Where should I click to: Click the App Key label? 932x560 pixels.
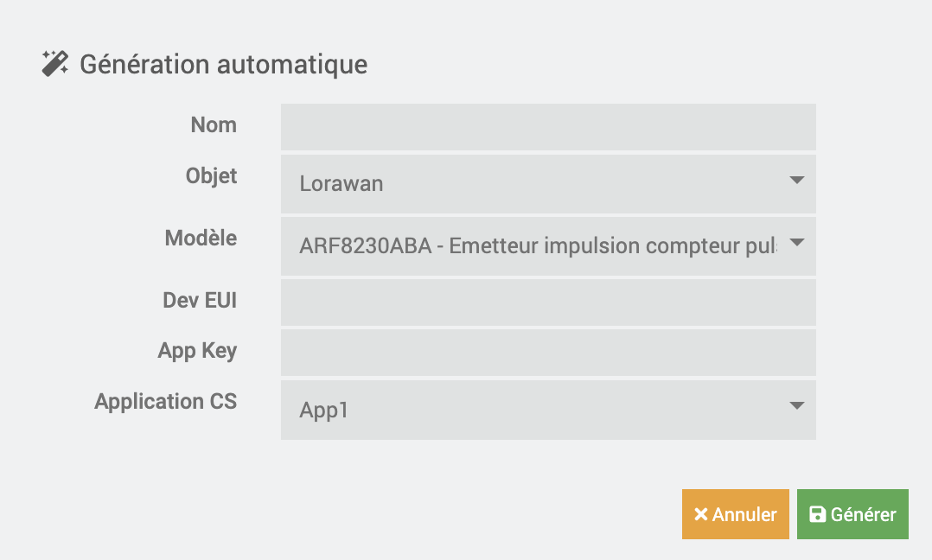click(197, 351)
